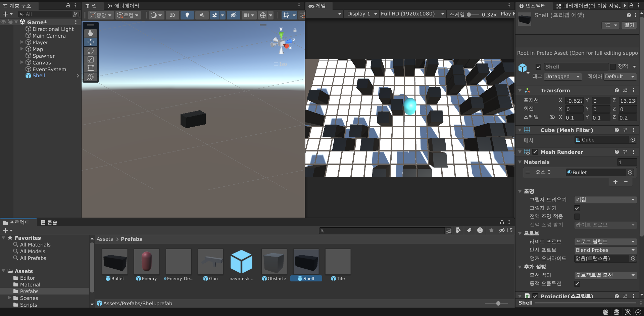Screen dimensions: 644x316
Task: Open the 중앙 pivot mode button
Action: click(101, 15)
